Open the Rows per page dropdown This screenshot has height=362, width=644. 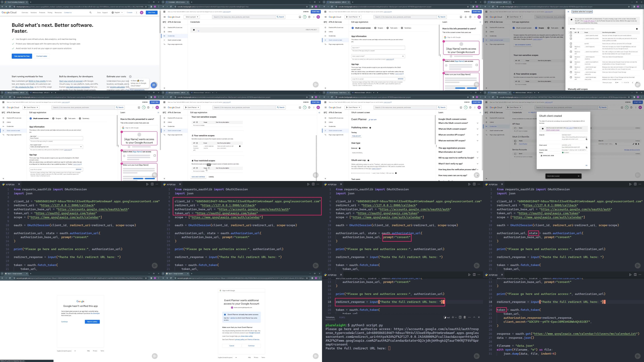coord(616,82)
